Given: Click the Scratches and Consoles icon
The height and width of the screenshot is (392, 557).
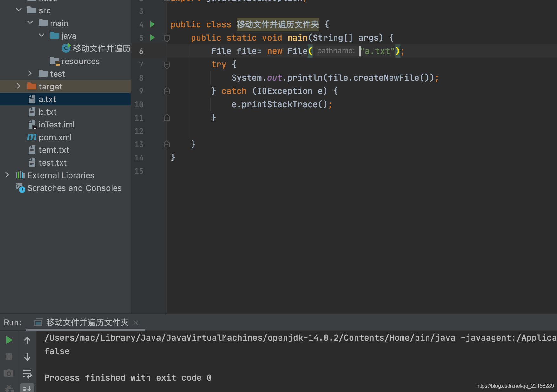Looking at the screenshot, I should [x=20, y=188].
